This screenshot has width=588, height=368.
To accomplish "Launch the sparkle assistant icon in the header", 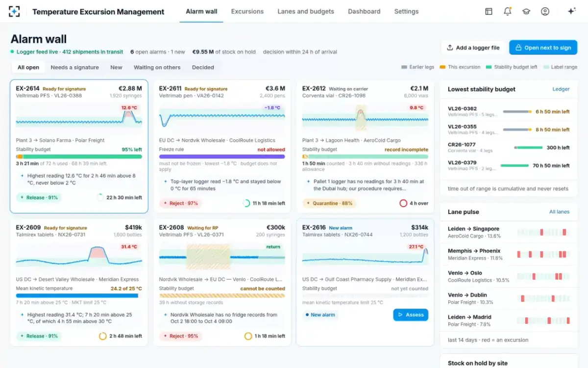I will pyautogui.click(x=571, y=11).
